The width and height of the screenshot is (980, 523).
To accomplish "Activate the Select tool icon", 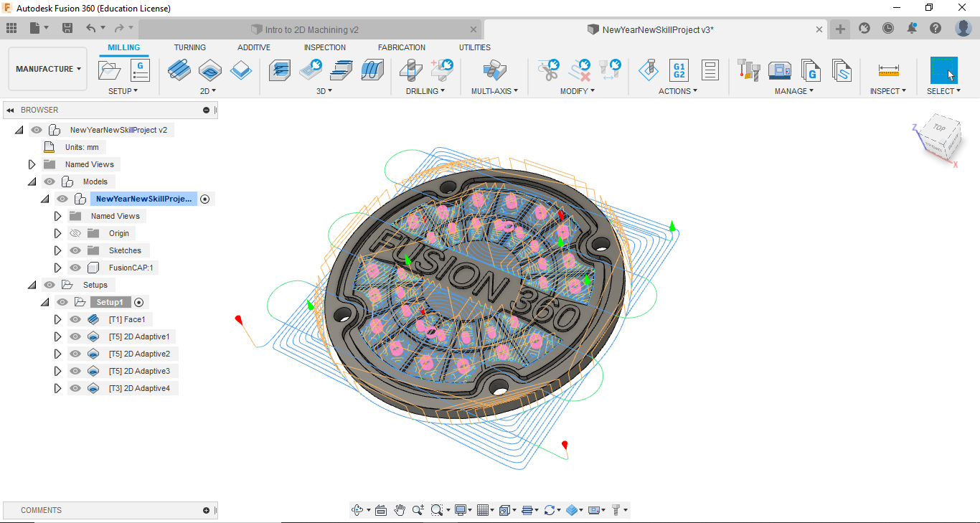I will (944, 70).
